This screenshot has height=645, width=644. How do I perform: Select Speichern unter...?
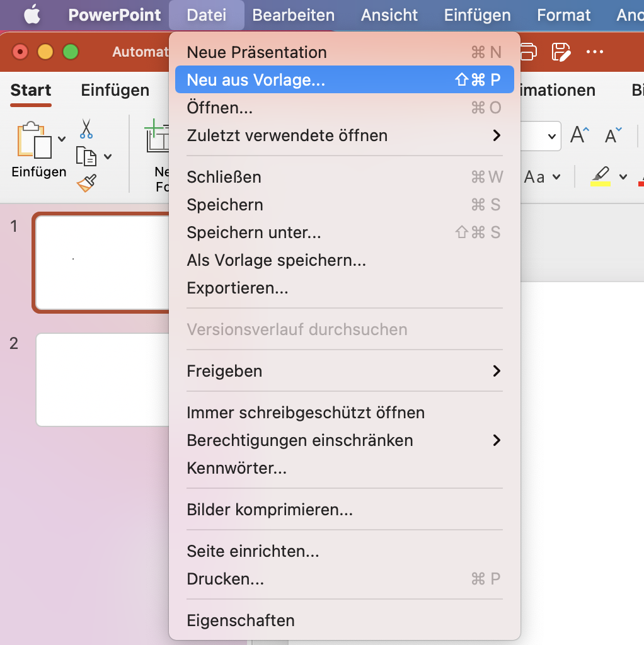(x=345, y=232)
